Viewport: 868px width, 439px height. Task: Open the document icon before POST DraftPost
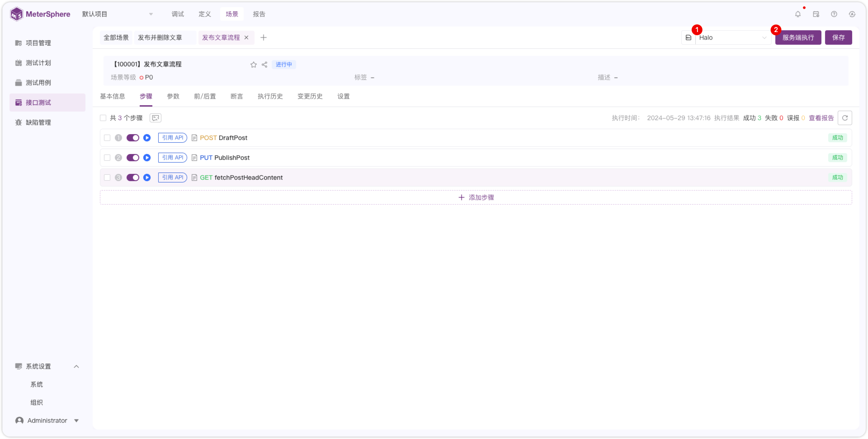(x=194, y=138)
